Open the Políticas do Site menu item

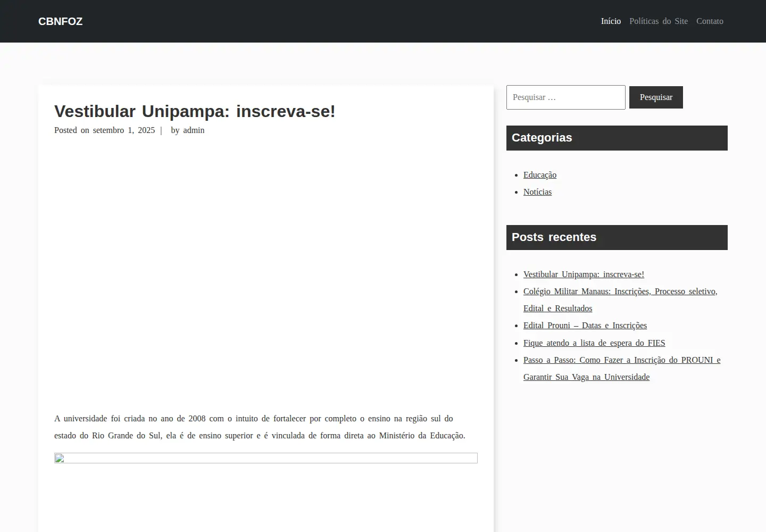click(659, 21)
